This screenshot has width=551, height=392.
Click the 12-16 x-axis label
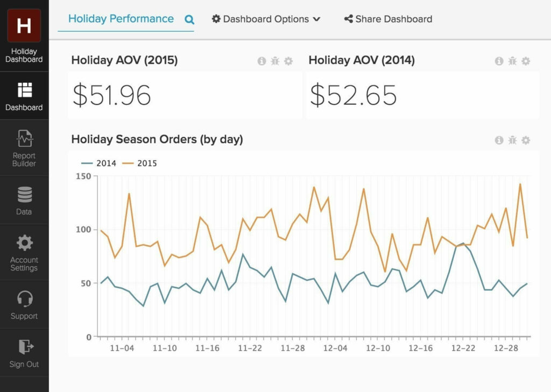tap(421, 348)
